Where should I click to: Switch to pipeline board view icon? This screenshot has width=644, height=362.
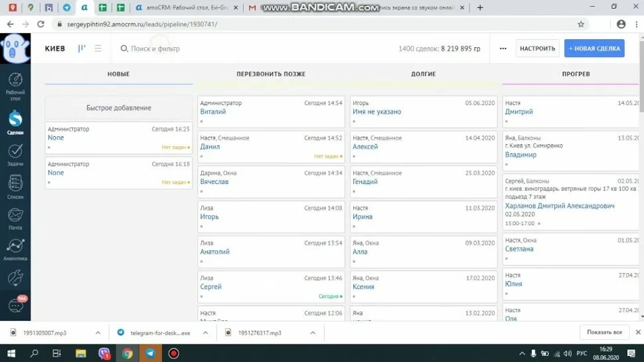[x=82, y=48]
